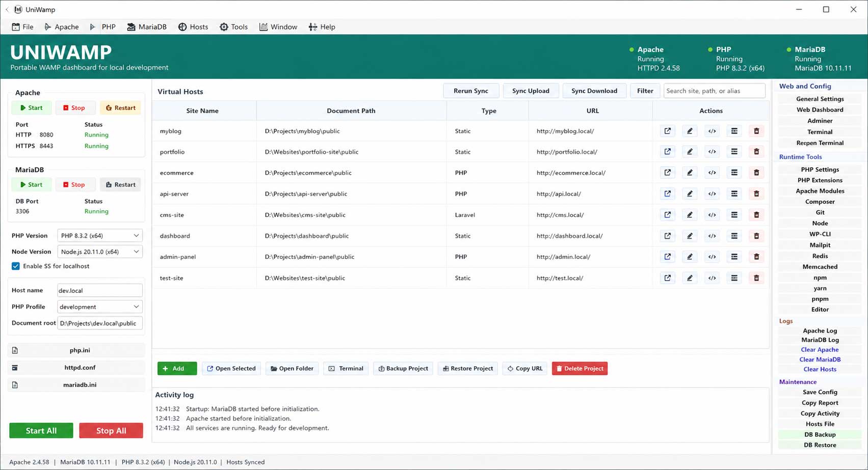Click Sync Download button
The height and width of the screenshot is (470, 868).
pos(594,91)
